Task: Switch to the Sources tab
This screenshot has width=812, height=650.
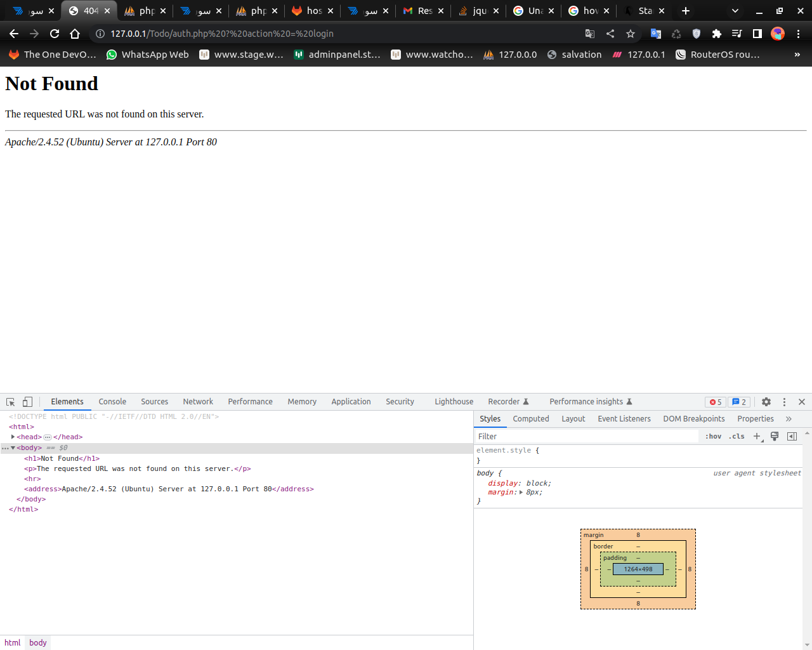Action: (154, 402)
